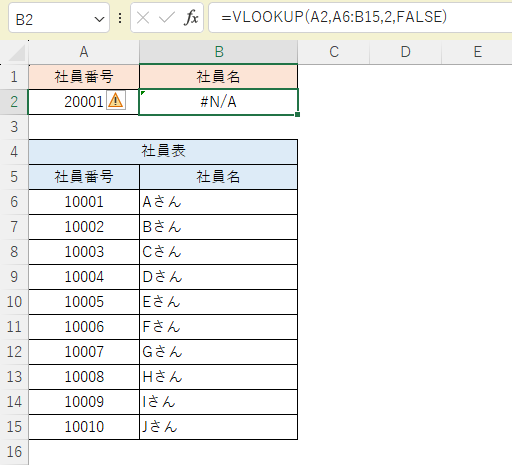Click the error warning icon beside 20001
Screen dimensions: 512x465
click(116, 100)
